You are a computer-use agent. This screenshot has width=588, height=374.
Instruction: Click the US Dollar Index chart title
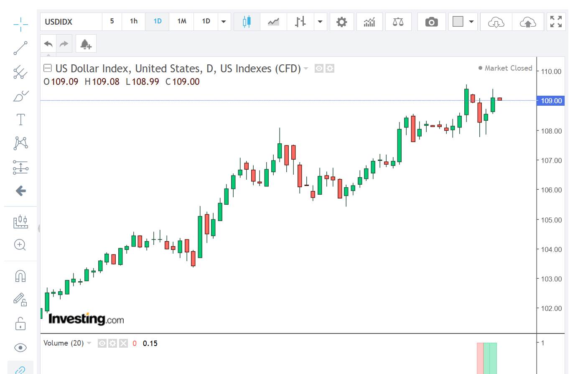tap(178, 69)
